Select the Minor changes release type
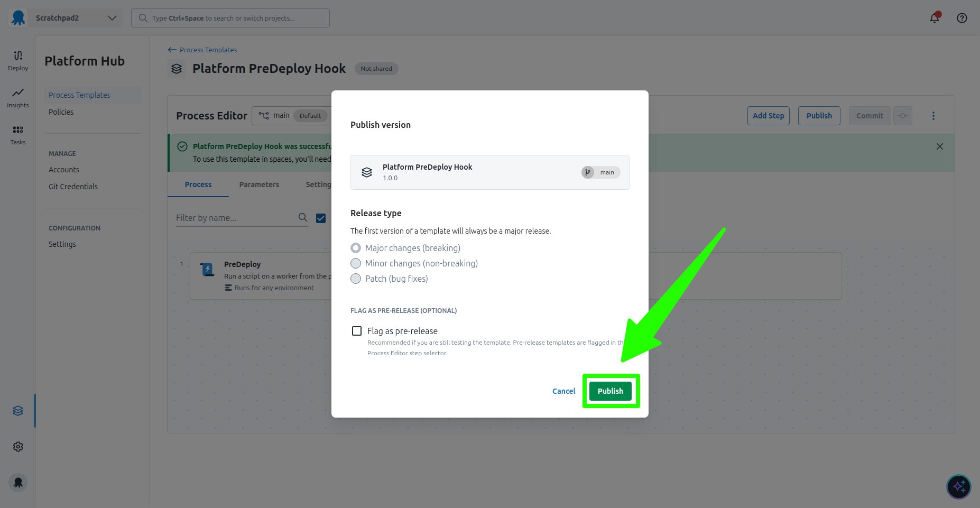980x508 pixels. [x=356, y=263]
